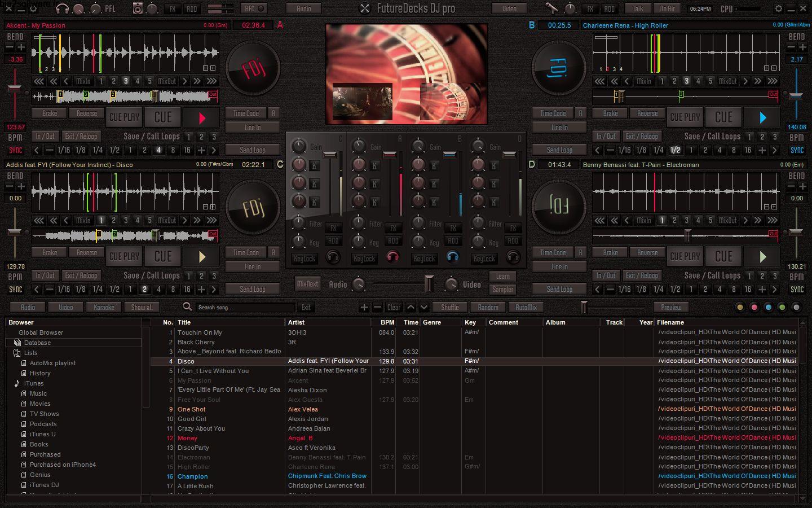Open the FX panel on the top toolbar

tap(172, 8)
